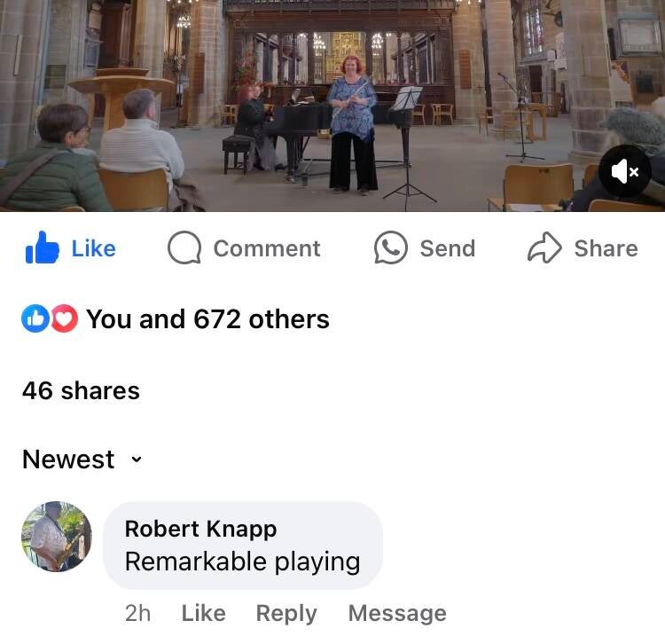Click the chevron beside Newest
This screenshot has height=644, width=665.
point(137,459)
